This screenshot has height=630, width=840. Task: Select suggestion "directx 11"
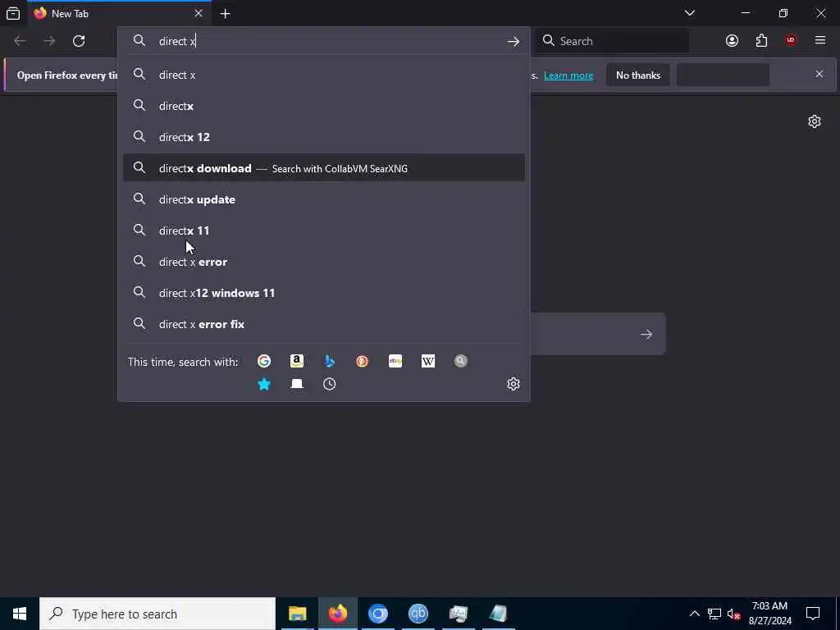point(323,231)
